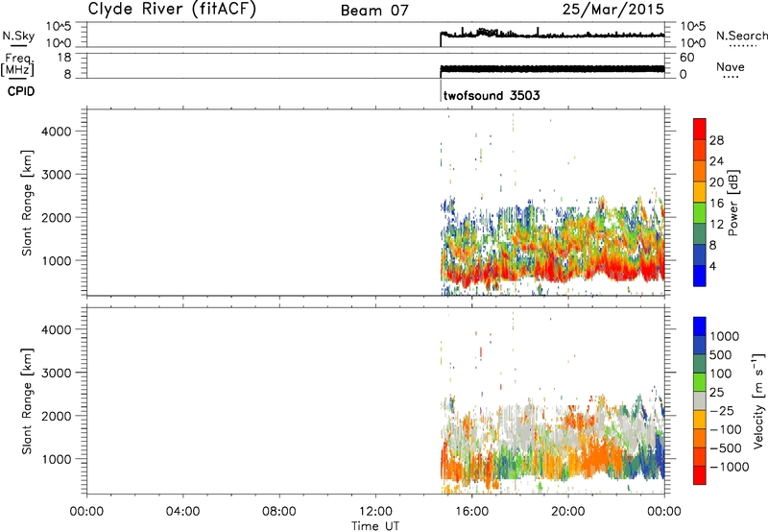Pick the gray ±25 segment of velocity colorbar
This screenshot has height=532, width=768.
[700, 400]
